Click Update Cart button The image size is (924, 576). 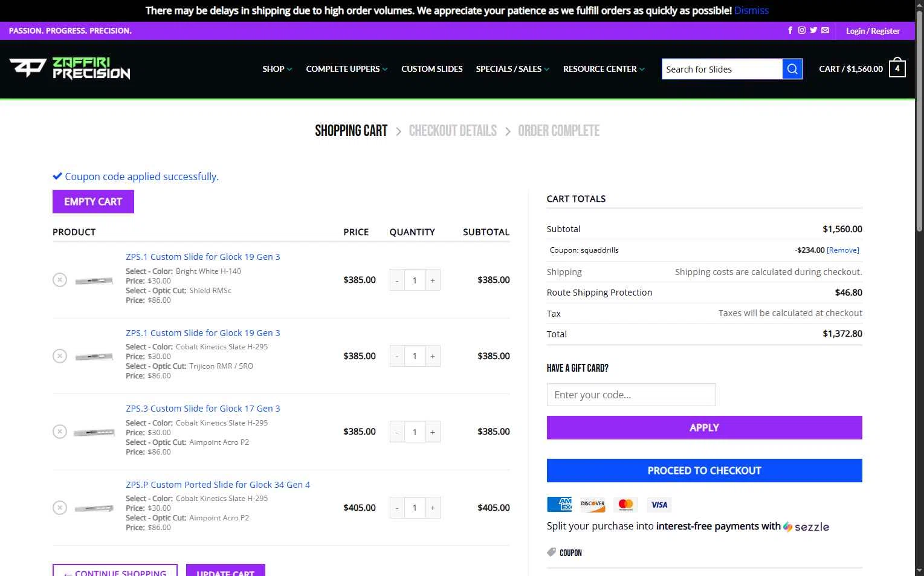coord(225,570)
